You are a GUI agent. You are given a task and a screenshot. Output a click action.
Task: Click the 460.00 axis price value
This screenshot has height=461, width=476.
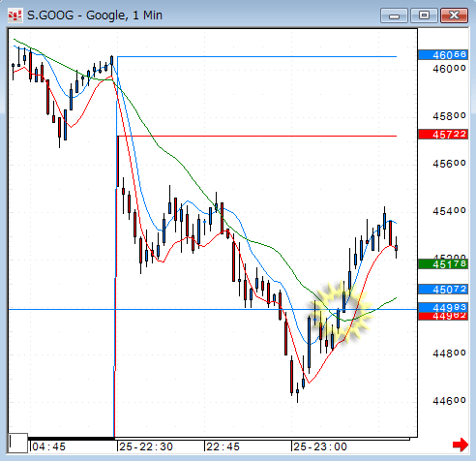[x=449, y=69]
